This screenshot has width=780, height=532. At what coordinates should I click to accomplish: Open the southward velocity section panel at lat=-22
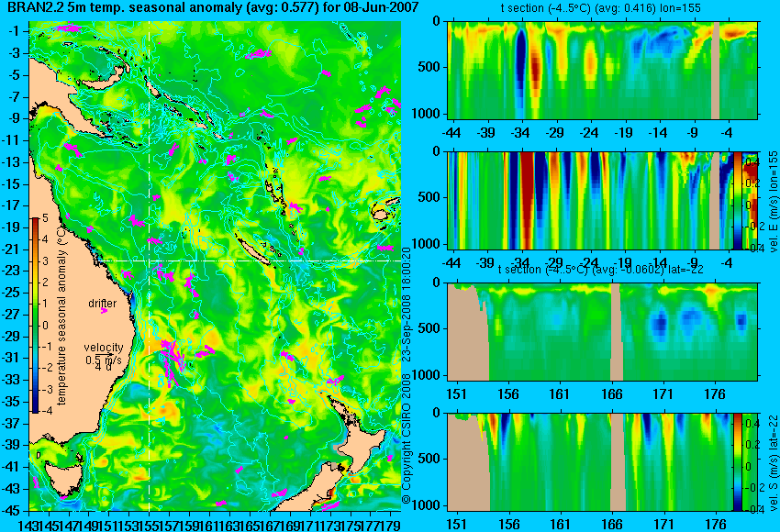[590, 462]
